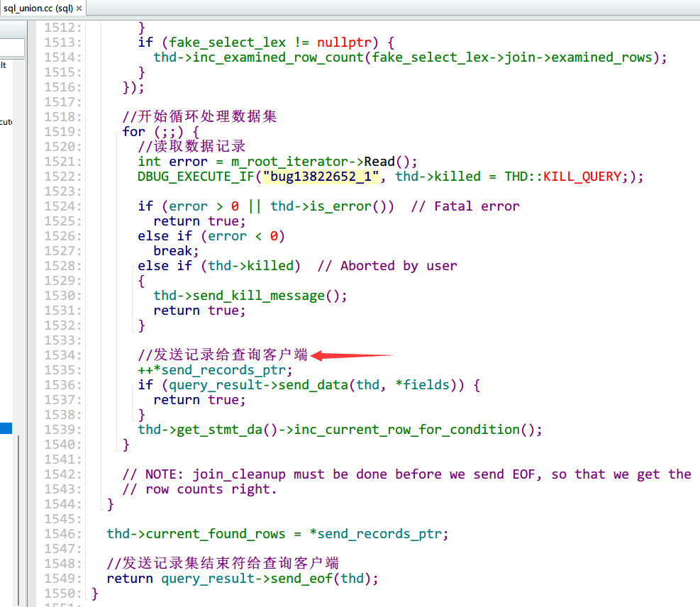Screen dimensions: 700x607
Task: Click line number 1549
Action: coord(63,579)
